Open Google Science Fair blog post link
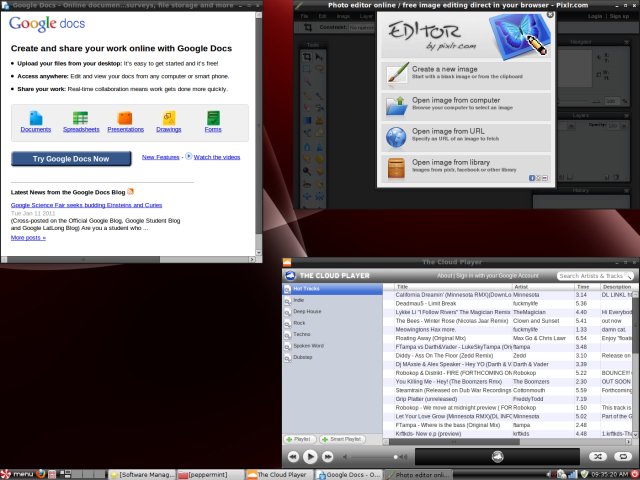The width and height of the screenshot is (640, 480). coord(87,205)
